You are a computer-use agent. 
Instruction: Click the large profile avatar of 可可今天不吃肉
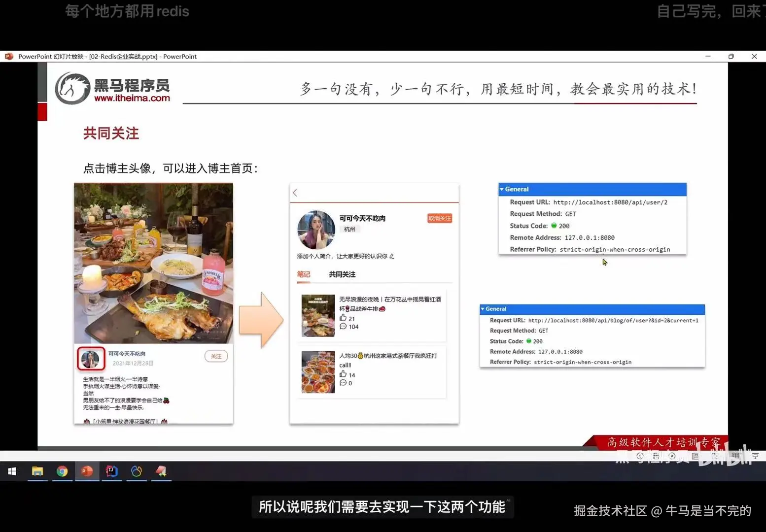(x=316, y=230)
